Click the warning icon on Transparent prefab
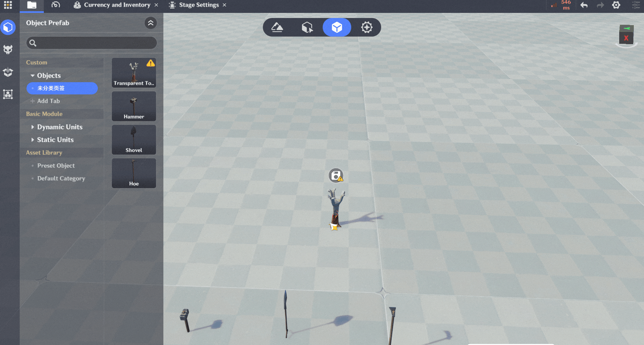This screenshot has width=644, height=345. 150,63
